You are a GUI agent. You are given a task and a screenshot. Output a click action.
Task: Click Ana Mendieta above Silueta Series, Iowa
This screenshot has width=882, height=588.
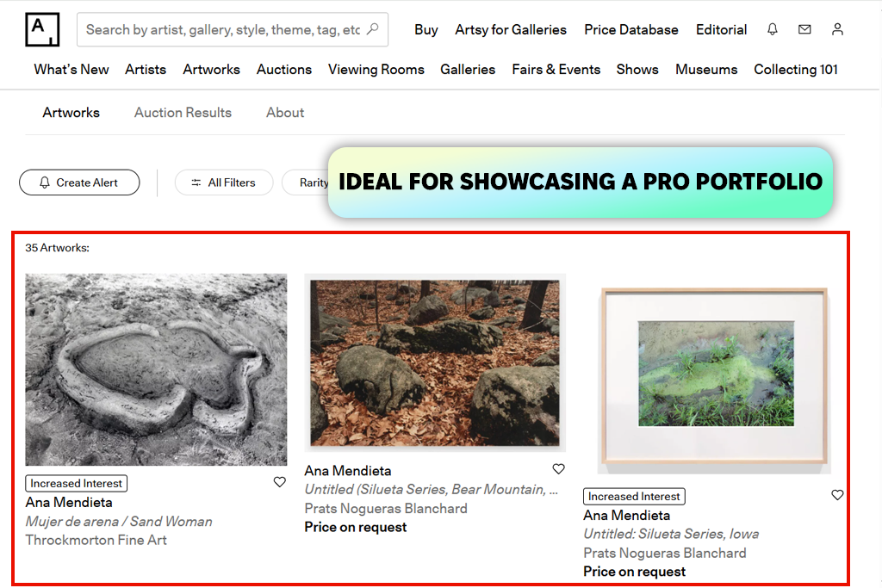click(627, 516)
